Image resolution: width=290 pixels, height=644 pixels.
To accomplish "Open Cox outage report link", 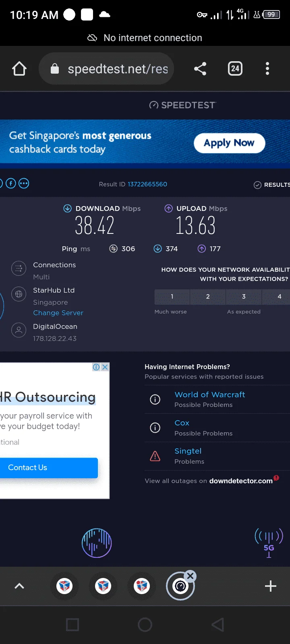I will [182, 423].
